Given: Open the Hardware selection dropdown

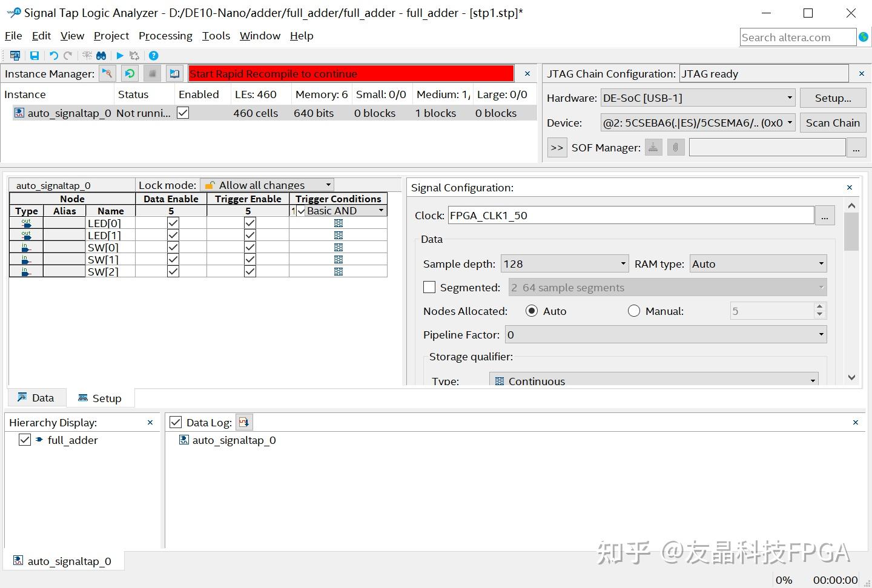Looking at the screenshot, I should click(789, 97).
